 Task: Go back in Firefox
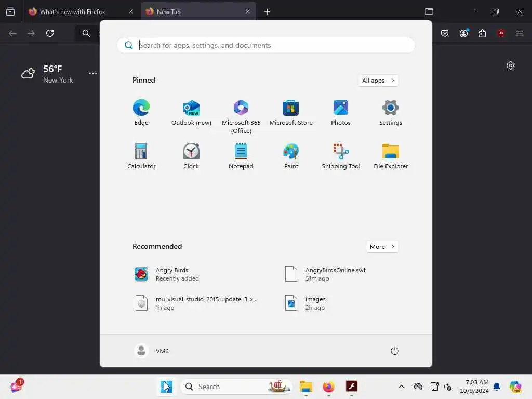(12, 33)
